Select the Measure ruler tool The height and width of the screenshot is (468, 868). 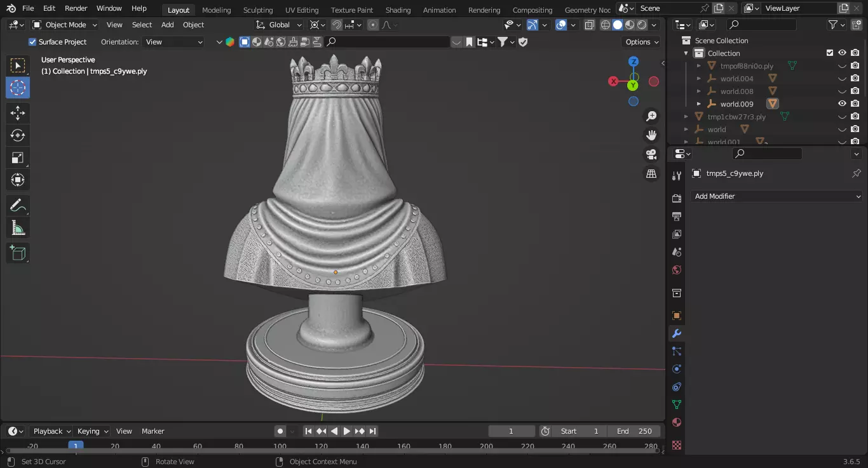click(x=18, y=227)
